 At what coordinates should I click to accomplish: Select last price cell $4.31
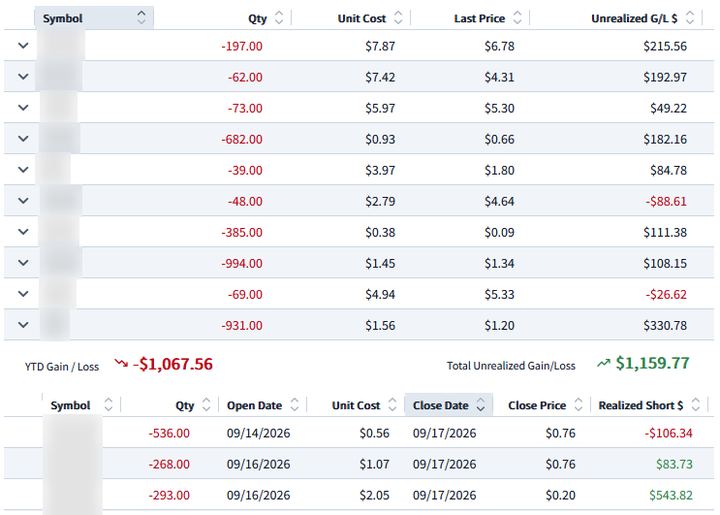(499, 77)
